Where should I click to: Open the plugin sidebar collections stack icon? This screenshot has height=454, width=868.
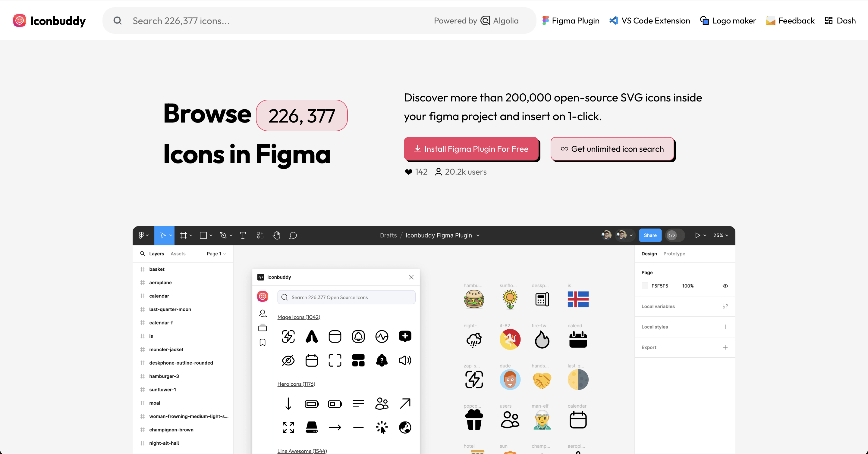(262, 328)
